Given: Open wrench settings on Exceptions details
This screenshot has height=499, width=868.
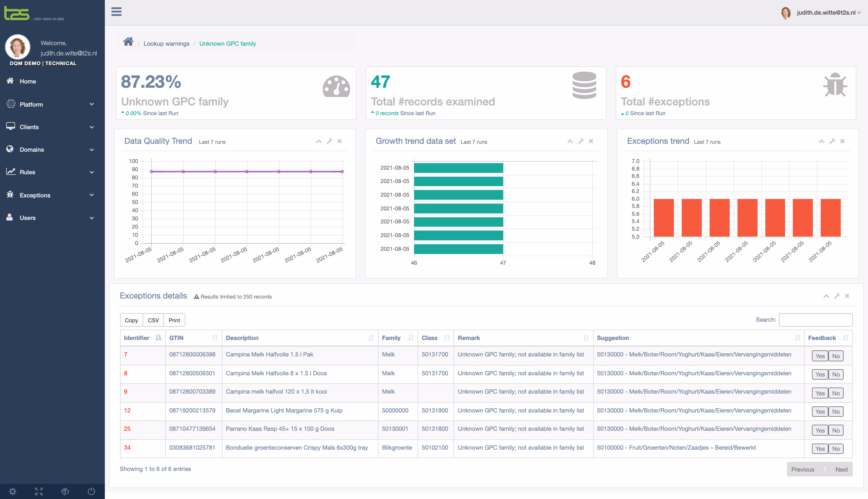Looking at the screenshot, I should (837, 296).
